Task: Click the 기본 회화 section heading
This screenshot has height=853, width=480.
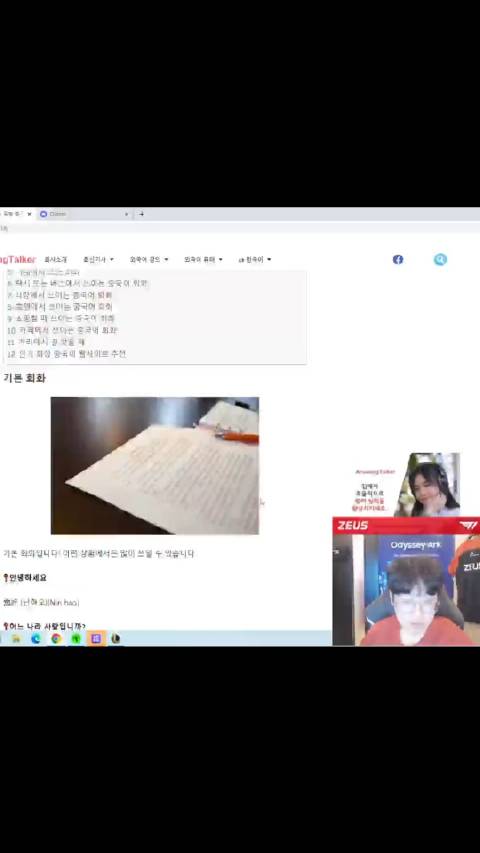Action: (x=24, y=378)
